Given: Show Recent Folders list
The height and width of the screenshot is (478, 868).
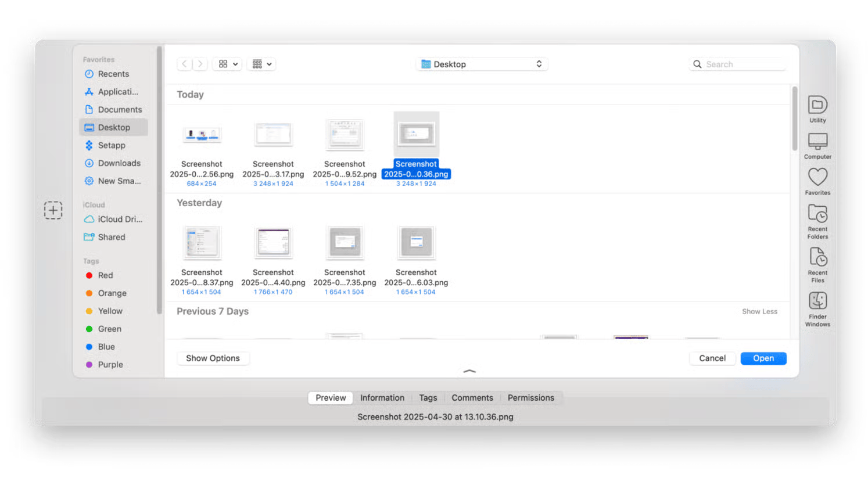Looking at the screenshot, I should click(x=817, y=215).
